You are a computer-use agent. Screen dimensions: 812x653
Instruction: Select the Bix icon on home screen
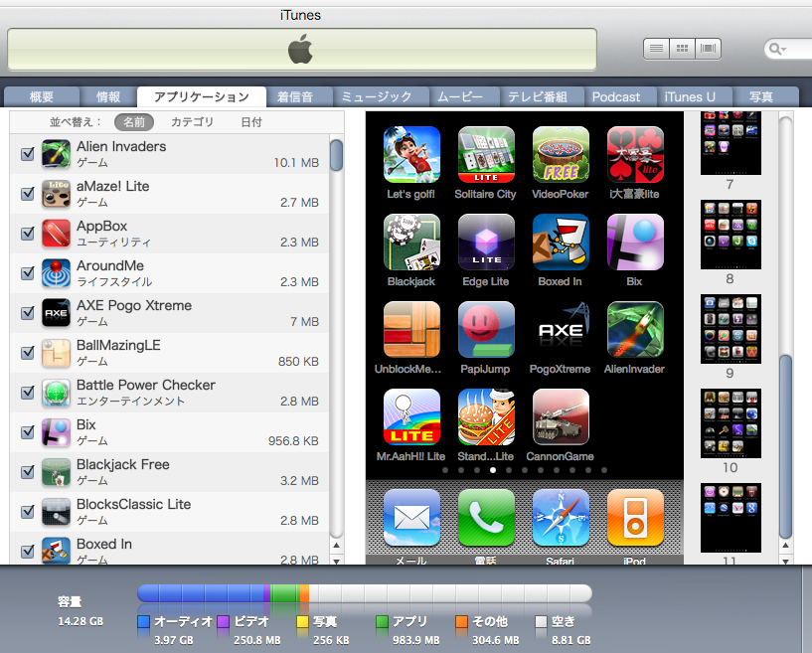[635, 242]
